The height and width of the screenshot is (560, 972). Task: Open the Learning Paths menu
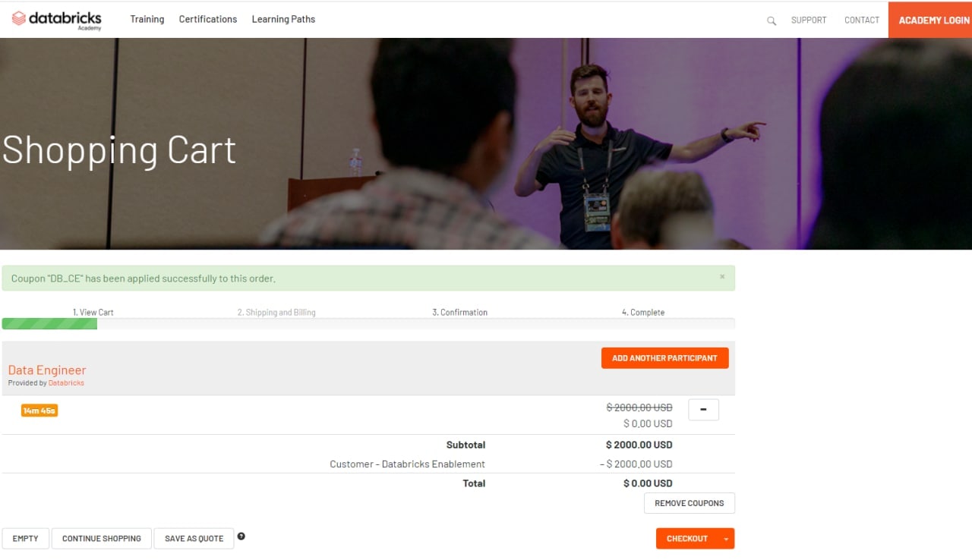[283, 19]
